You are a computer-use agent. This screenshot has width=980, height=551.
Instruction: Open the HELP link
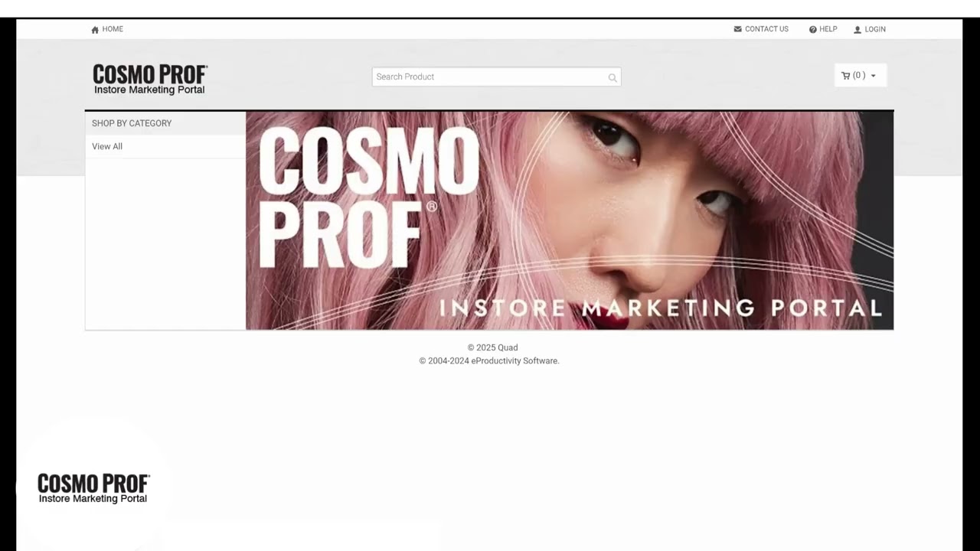click(828, 29)
